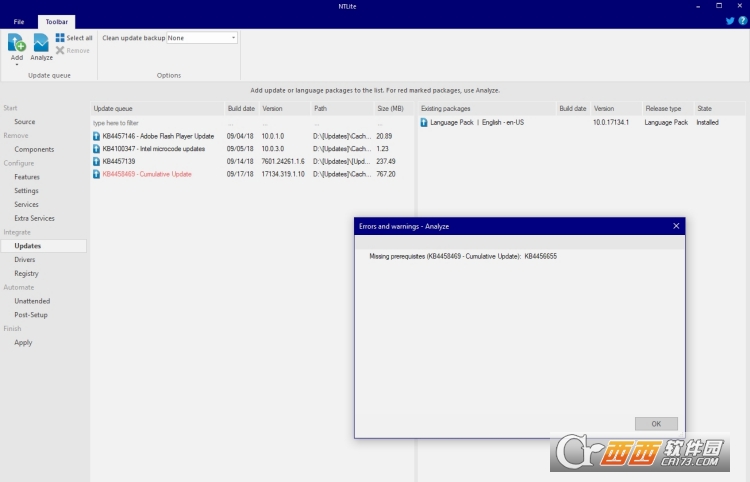
Task: Open the blue help question icon
Action: click(743, 21)
